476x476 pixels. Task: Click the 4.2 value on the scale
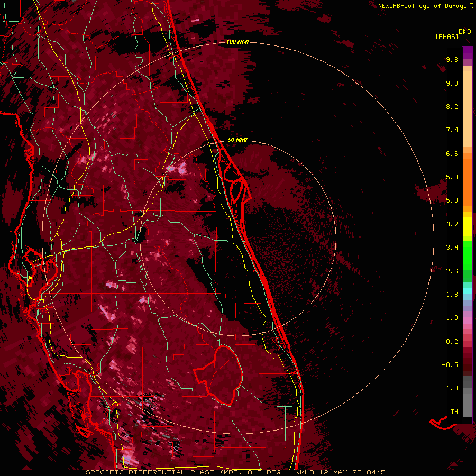452,224
